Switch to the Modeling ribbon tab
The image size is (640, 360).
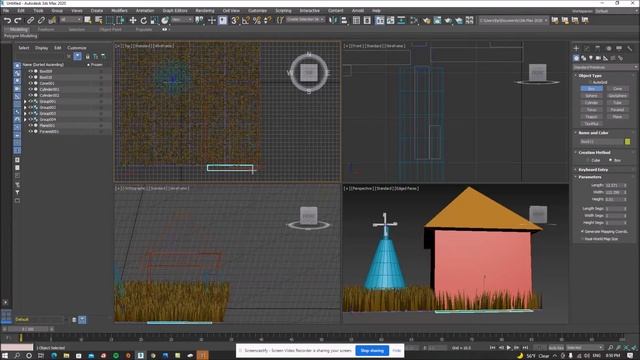(x=18, y=29)
